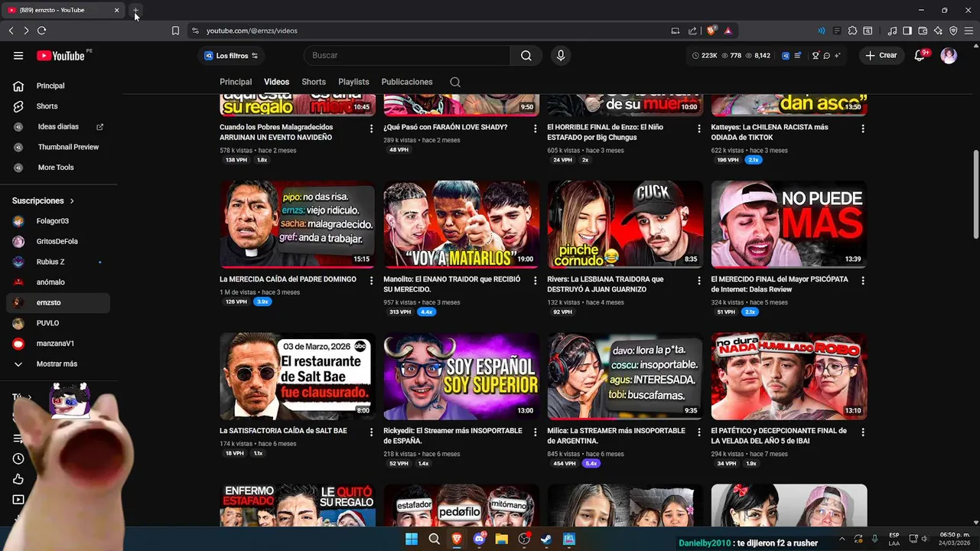Click the Crear button
The height and width of the screenshot is (551, 980).
coord(881,55)
